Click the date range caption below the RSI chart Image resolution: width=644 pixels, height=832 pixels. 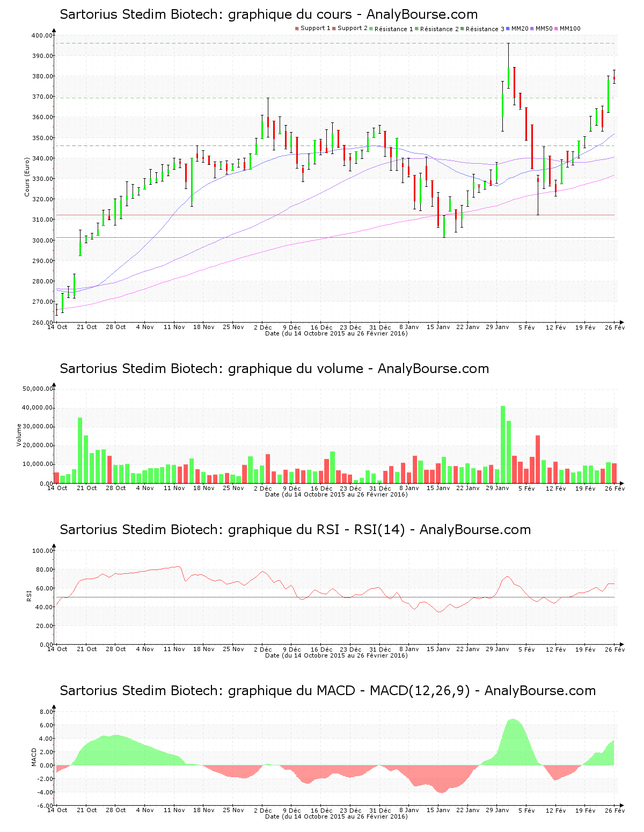336,655
